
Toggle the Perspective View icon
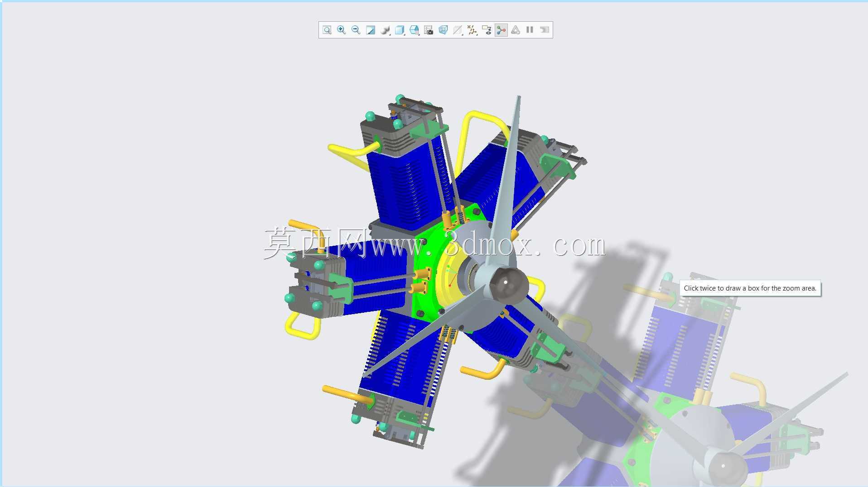443,30
